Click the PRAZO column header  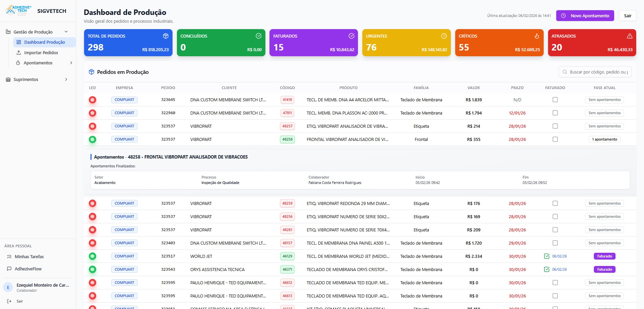pyautogui.click(x=517, y=88)
